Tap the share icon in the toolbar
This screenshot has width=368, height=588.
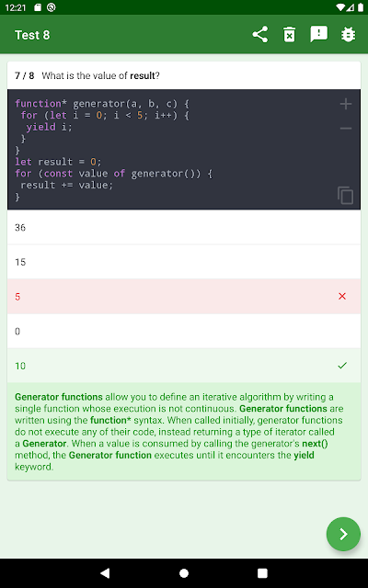(259, 35)
